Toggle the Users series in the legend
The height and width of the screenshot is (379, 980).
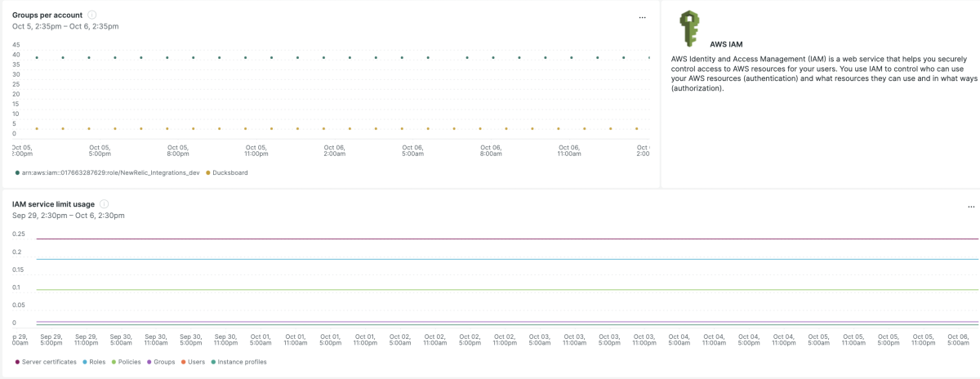pyautogui.click(x=196, y=362)
